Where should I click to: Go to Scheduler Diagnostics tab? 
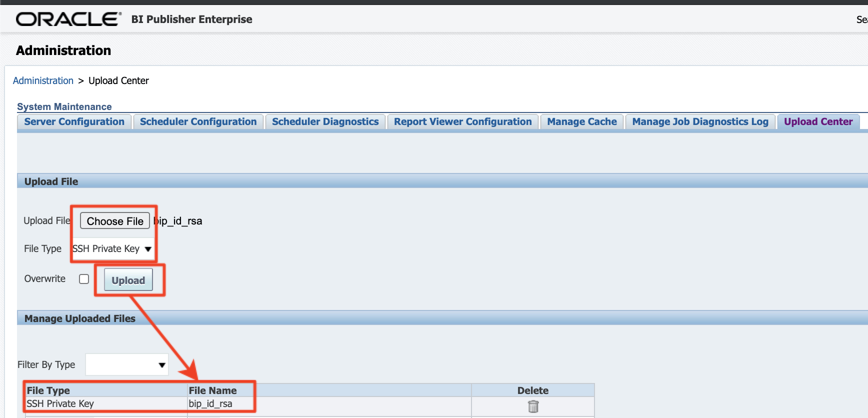click(325, 121)
